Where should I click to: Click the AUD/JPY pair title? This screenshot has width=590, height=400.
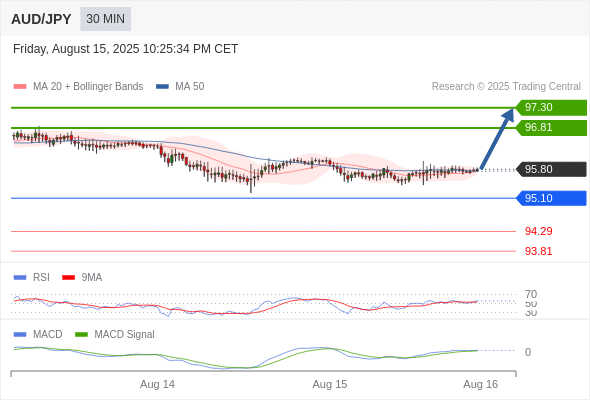(41, 19)
